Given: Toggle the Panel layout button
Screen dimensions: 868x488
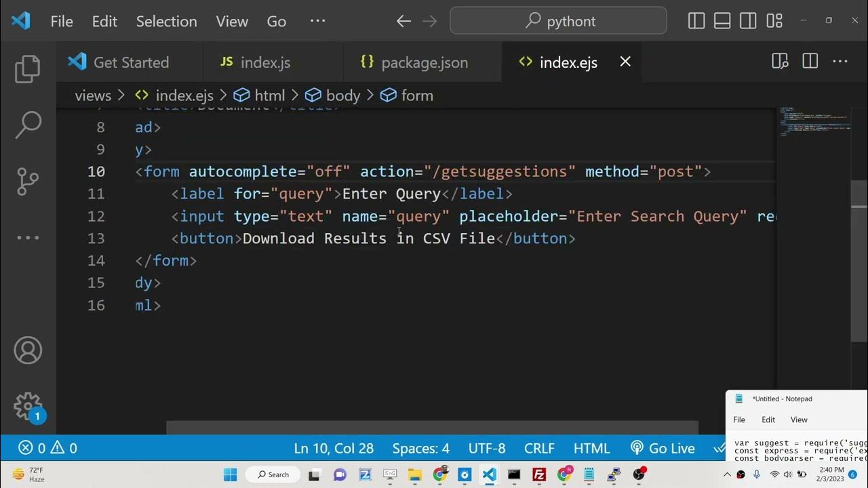Looking at the screenshot, I should [x=722, y=21].
